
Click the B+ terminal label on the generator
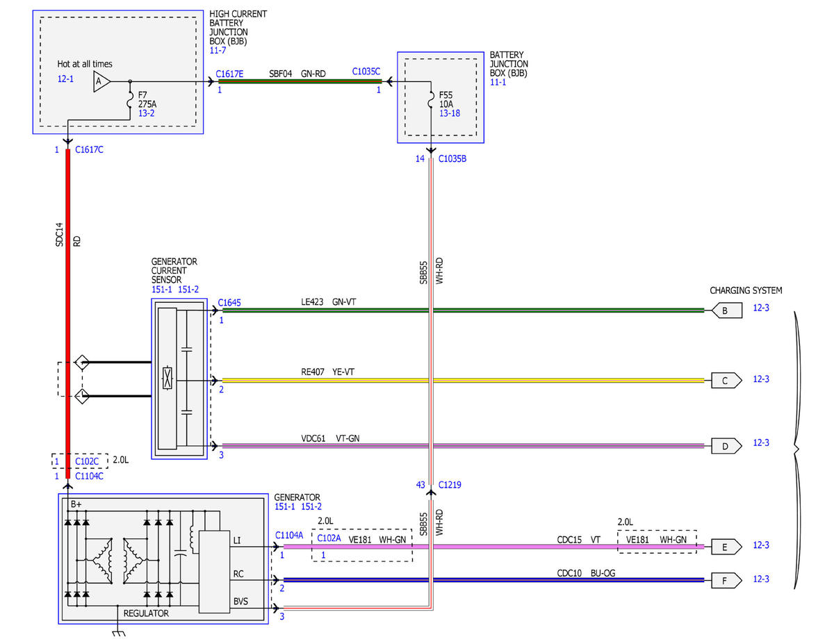click(76, 503)
